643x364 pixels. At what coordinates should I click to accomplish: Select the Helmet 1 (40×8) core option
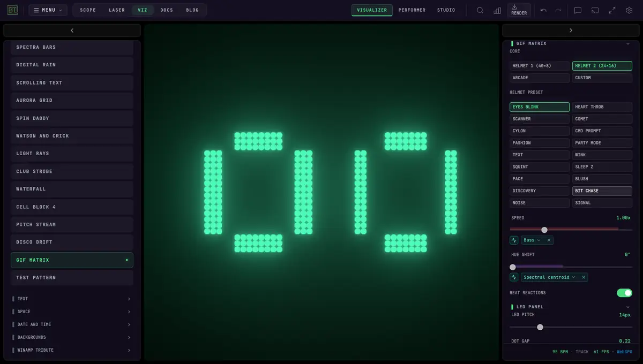click(x=540, y=66)
